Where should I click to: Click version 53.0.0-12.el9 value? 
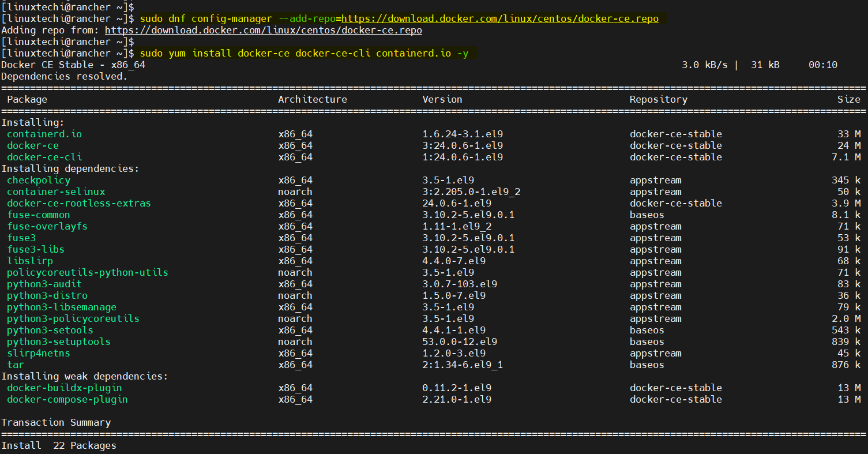click(x=460, y=342)
